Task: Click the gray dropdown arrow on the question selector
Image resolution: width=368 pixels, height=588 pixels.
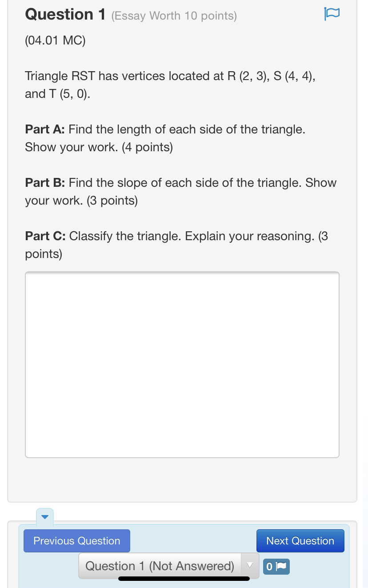Action: (250, 565)
